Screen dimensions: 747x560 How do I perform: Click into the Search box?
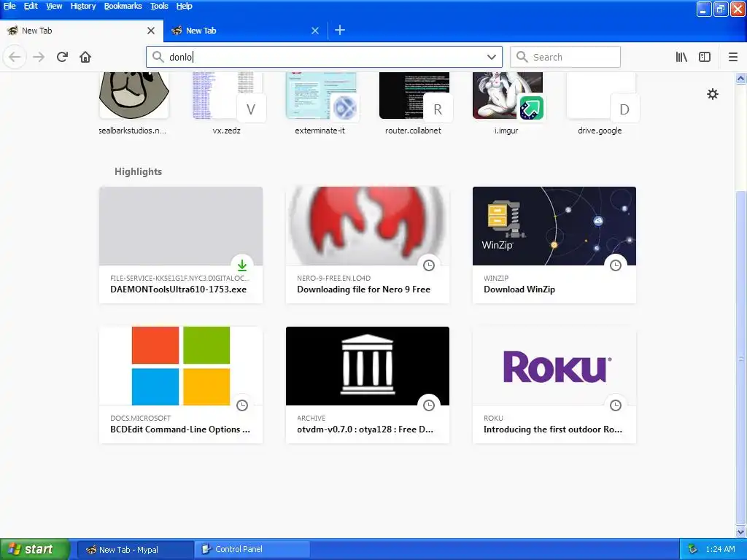[565, 57]
